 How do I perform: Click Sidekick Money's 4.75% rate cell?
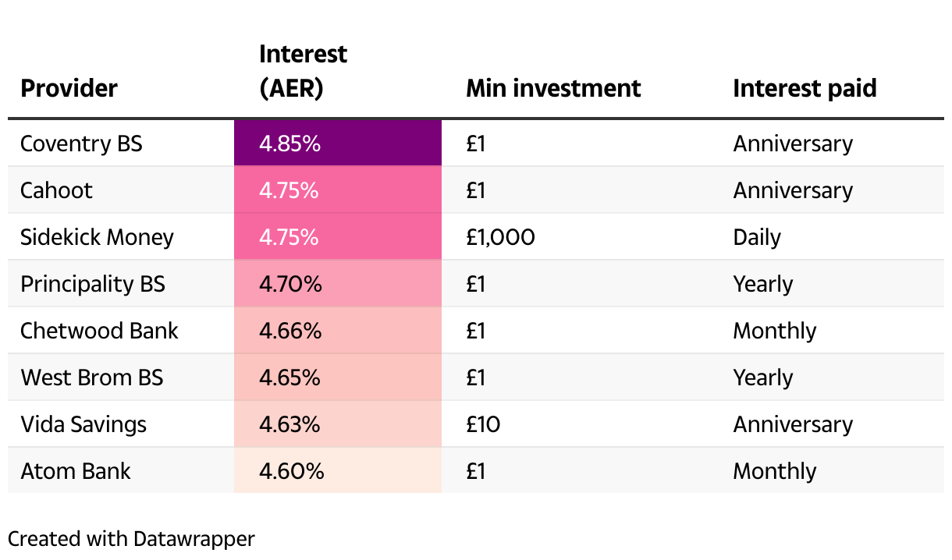337,237
